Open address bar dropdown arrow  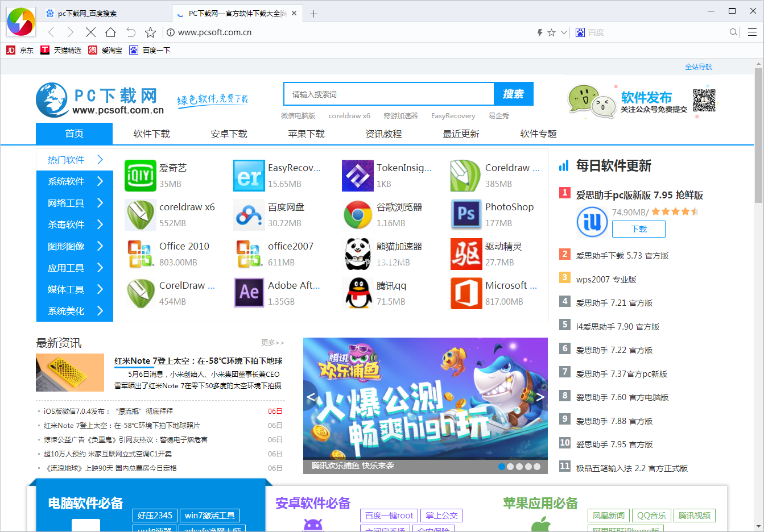coord(564,32)
